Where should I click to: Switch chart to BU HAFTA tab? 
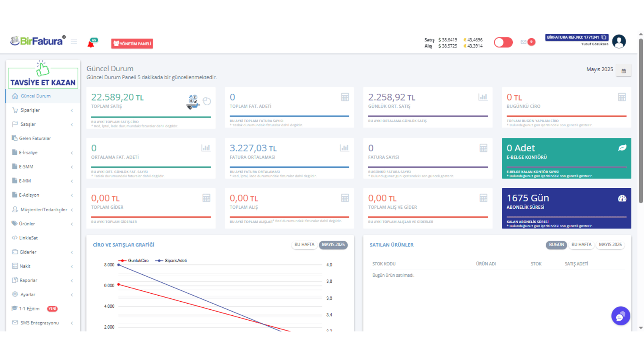(x=304, y=245)
